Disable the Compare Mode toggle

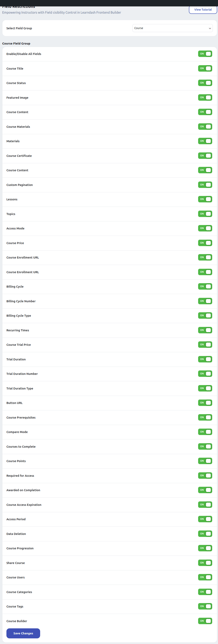pos(205,432)
